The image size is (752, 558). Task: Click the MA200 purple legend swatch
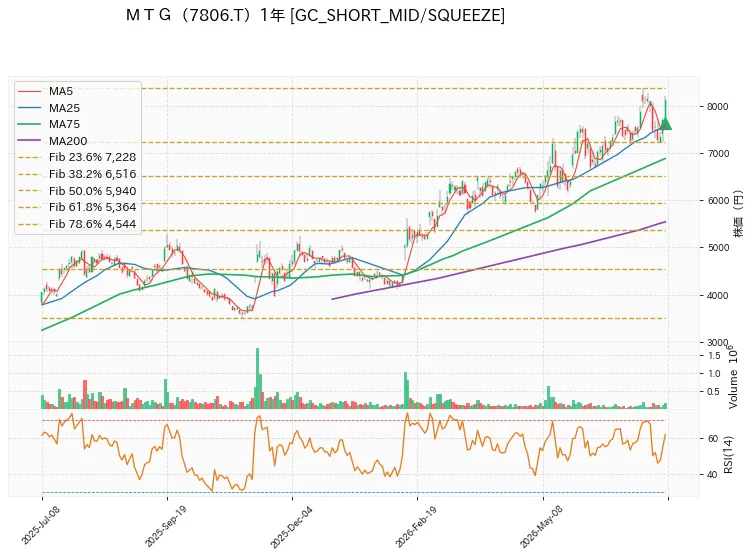[x=29, y=141]
